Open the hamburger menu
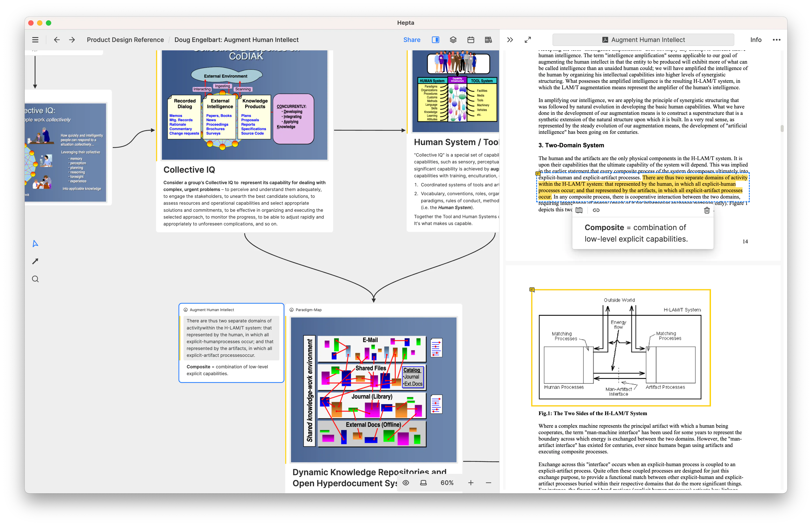Image resolution: width=812 pixels, height=526 pixels. coord(35,40)
